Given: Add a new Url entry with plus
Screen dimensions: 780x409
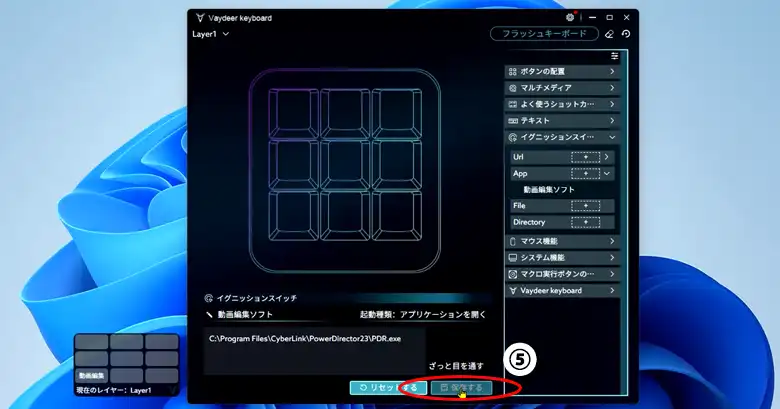Looking at the screenshot, I should click(585, 157).
